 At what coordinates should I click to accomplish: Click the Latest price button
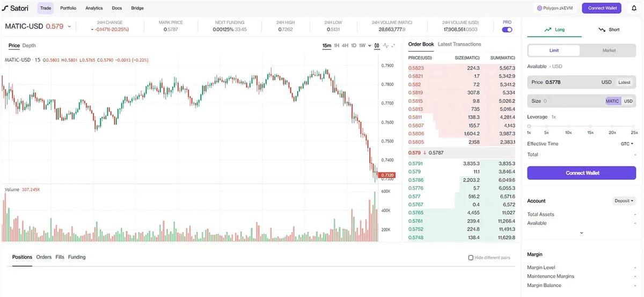pos(624,82)
